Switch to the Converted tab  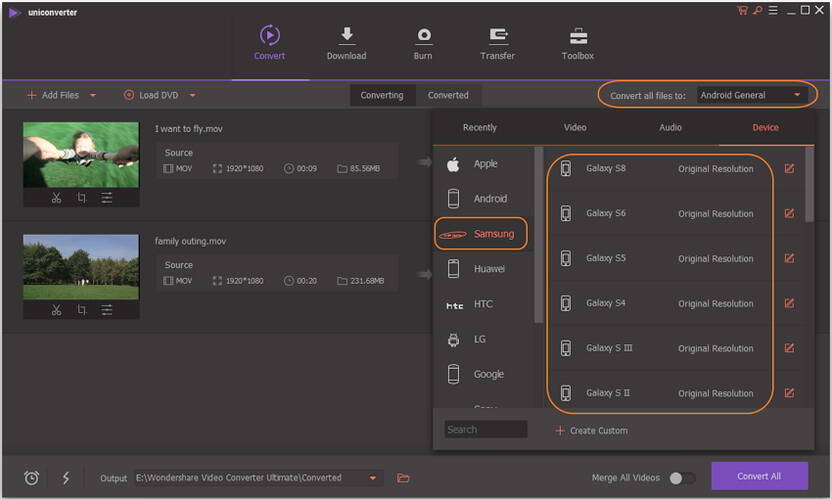(x=448, y=95)
